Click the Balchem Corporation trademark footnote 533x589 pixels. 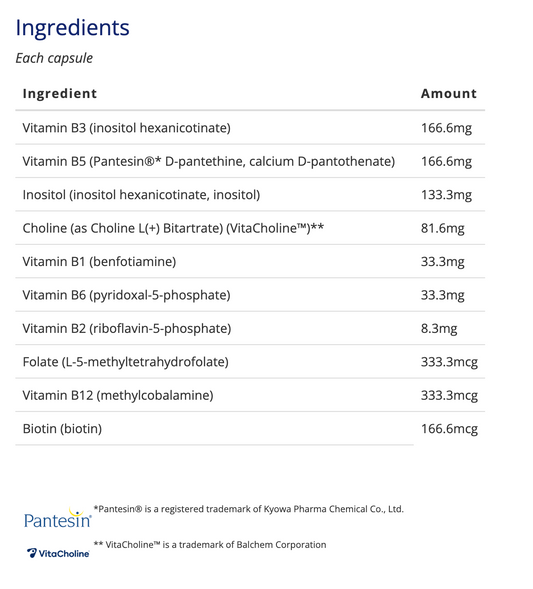(210, 545)
